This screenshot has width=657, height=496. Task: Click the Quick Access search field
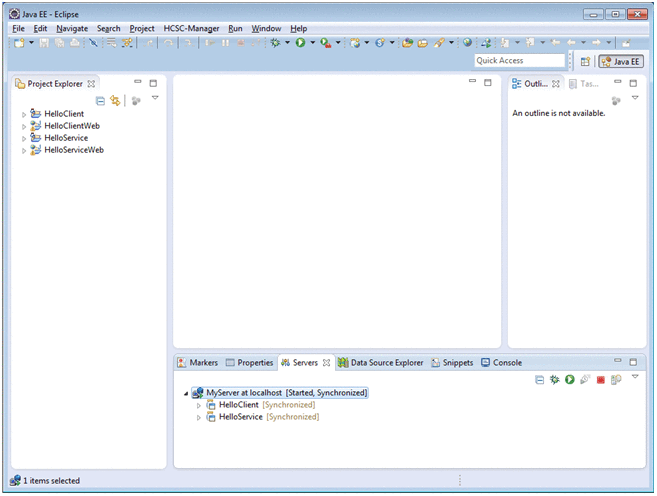[x=518, y=61]
